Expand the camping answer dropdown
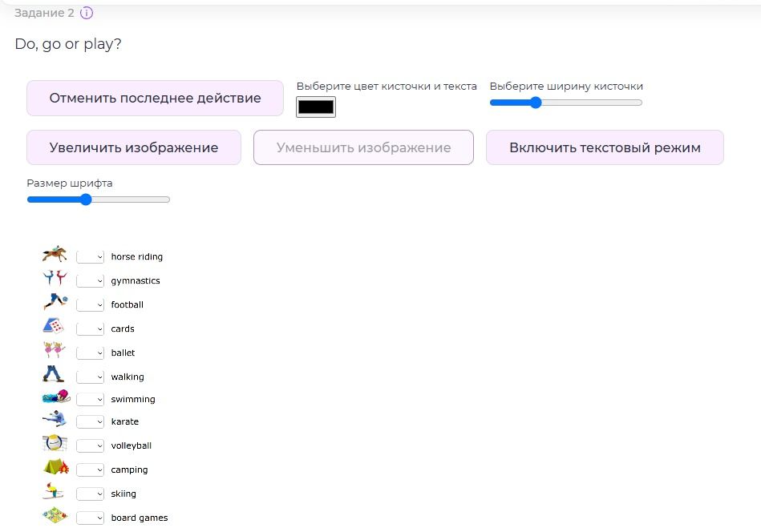 pos(91,470)
